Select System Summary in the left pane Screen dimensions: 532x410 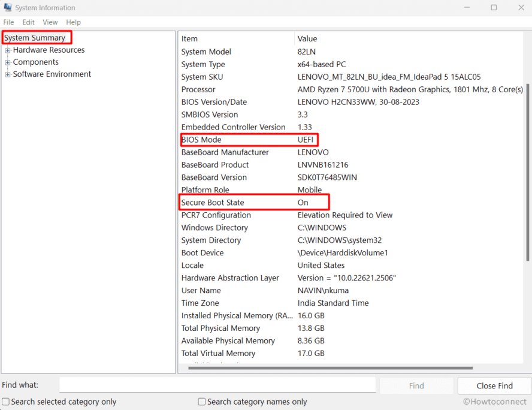click(x=36, y=37)
